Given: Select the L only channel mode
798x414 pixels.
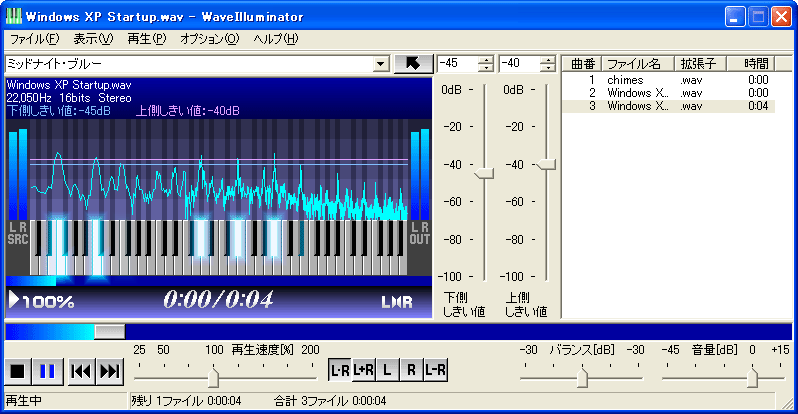Looking at the screenshot, I should coord(387,370).
